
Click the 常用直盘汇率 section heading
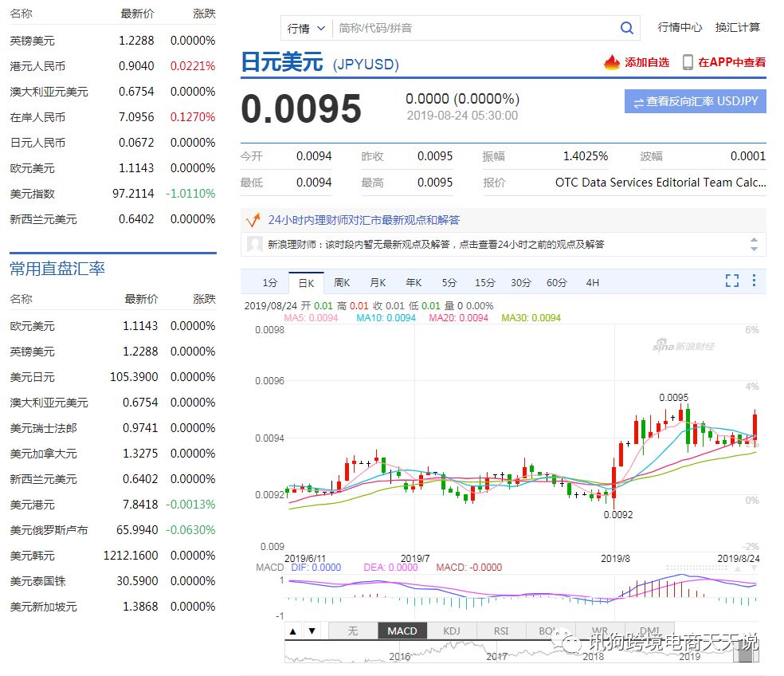tap(57, 269)
